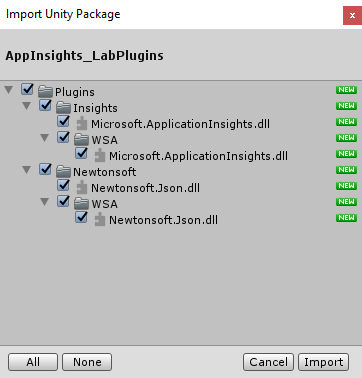This screenshot has width=362, height=378.
Task: Cancel the package import
Action: (x=268, y=362)
